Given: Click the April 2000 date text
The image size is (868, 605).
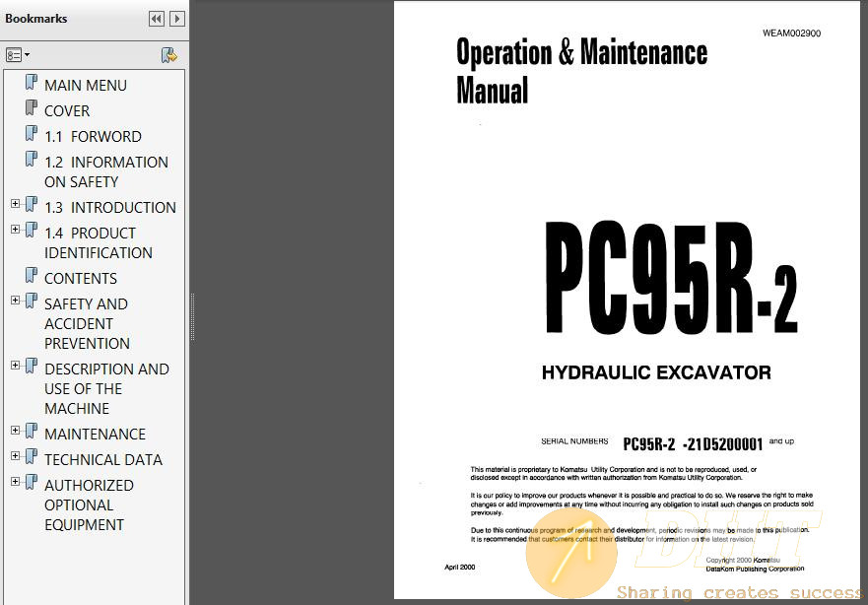Looking at the screenshot, I should click(459, 567).
